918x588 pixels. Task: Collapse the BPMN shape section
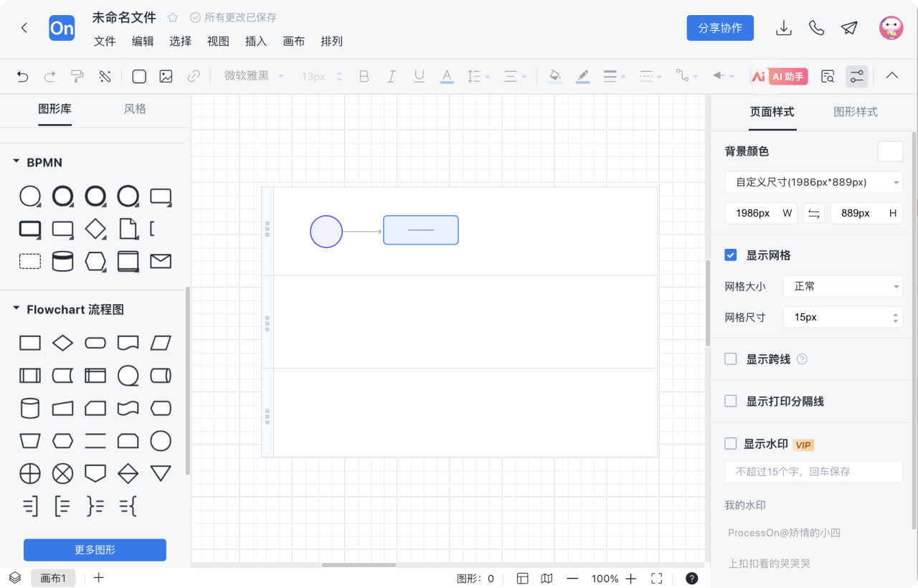[16, 163]
